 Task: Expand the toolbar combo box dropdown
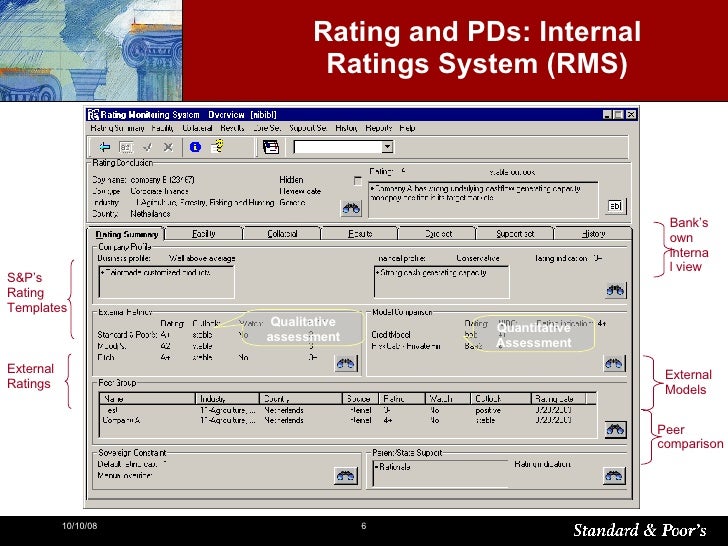coord(387,146)
